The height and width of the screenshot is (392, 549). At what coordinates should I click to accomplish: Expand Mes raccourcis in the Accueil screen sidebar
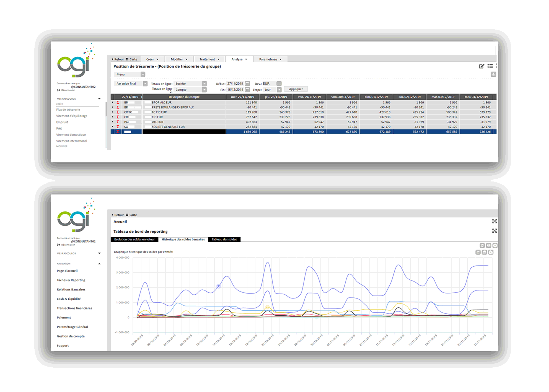pyautogui.click(x=99, y=253)
